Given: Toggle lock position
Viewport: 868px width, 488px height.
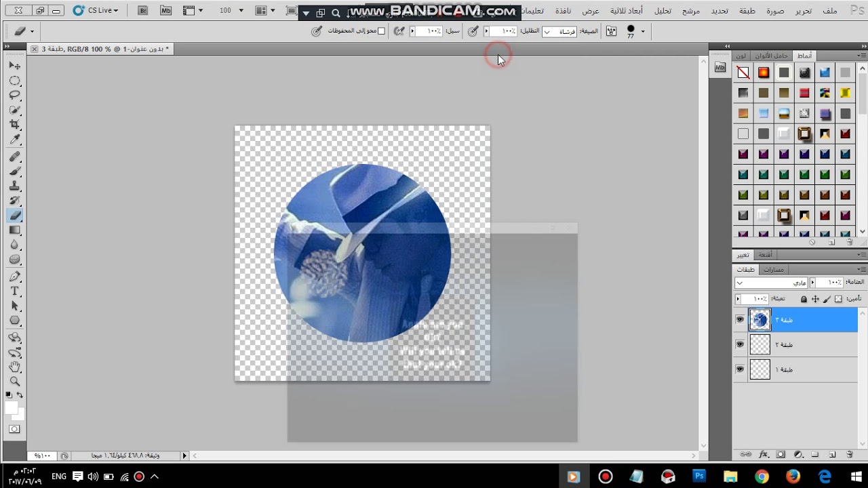Looking at the screenshot, I should click(815, 299).
